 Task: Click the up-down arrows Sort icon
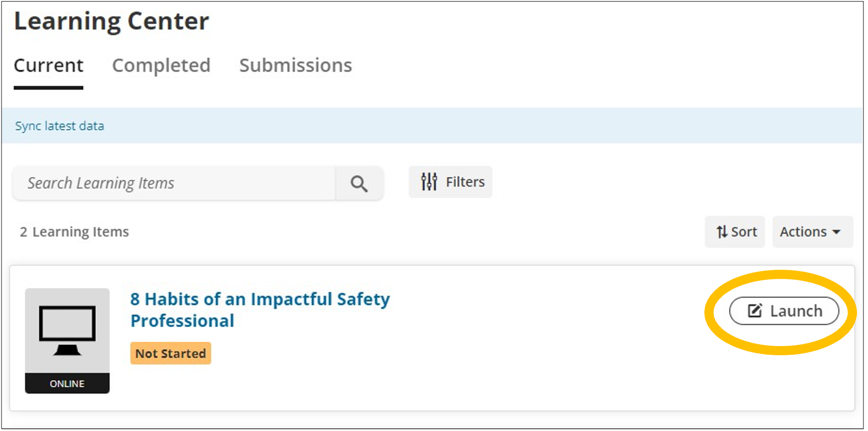point(721,232)
